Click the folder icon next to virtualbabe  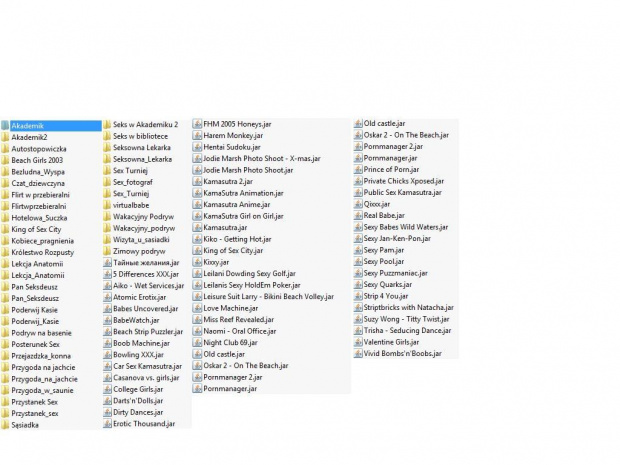tap(107, 205)
